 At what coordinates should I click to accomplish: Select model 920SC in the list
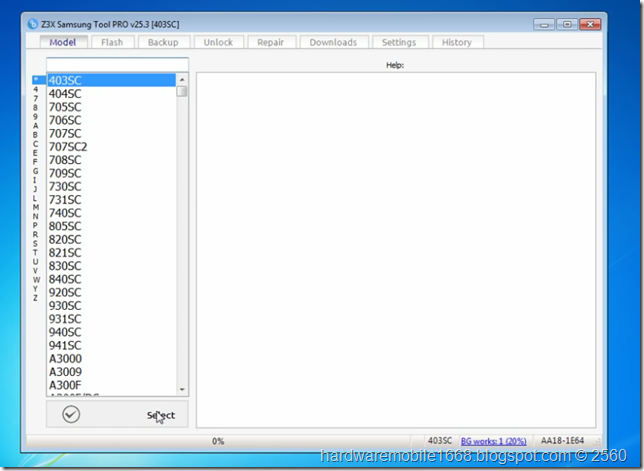[111, 292]
